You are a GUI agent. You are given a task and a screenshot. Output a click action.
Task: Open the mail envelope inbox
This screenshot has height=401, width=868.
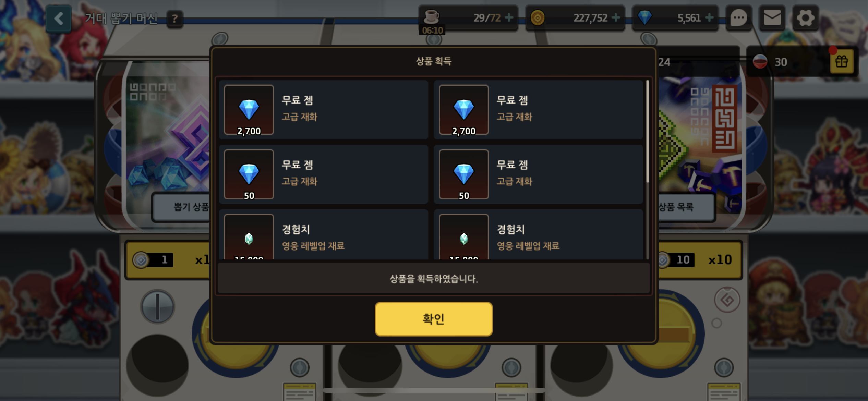tap(772, 18)
